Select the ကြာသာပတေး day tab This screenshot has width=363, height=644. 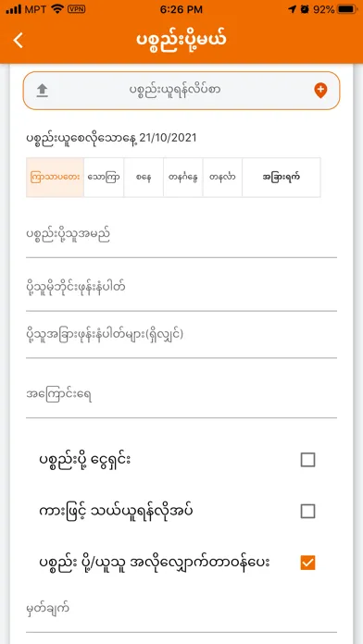55,178
